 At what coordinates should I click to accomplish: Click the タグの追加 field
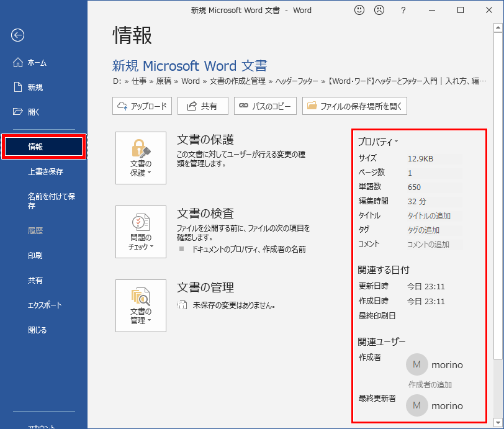click(434, 230)
